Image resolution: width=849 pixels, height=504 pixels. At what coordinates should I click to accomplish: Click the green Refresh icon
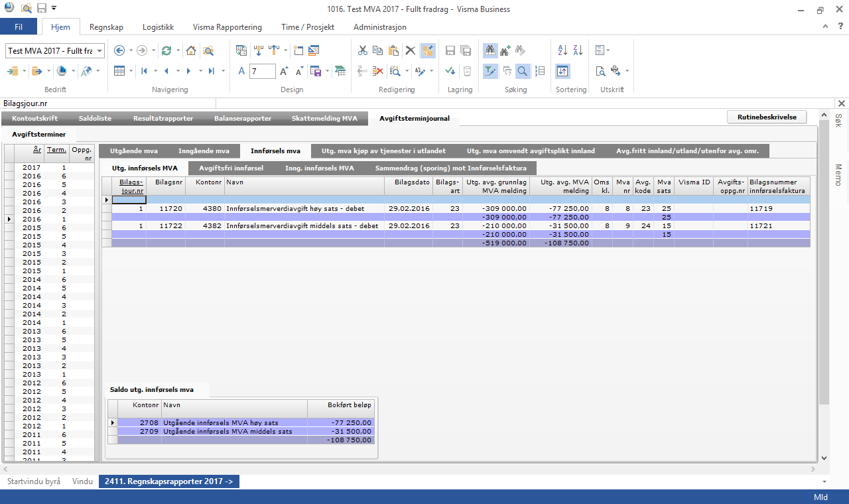point(166,50)
